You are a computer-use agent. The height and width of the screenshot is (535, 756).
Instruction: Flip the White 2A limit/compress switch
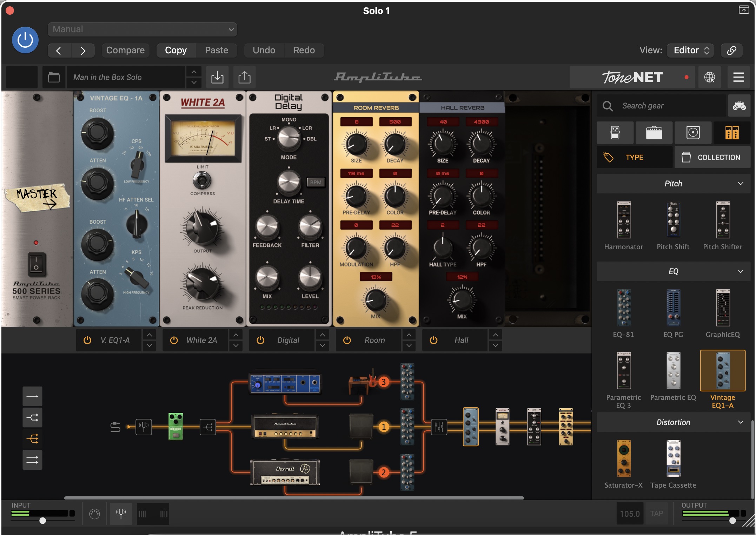pos(202,181)
